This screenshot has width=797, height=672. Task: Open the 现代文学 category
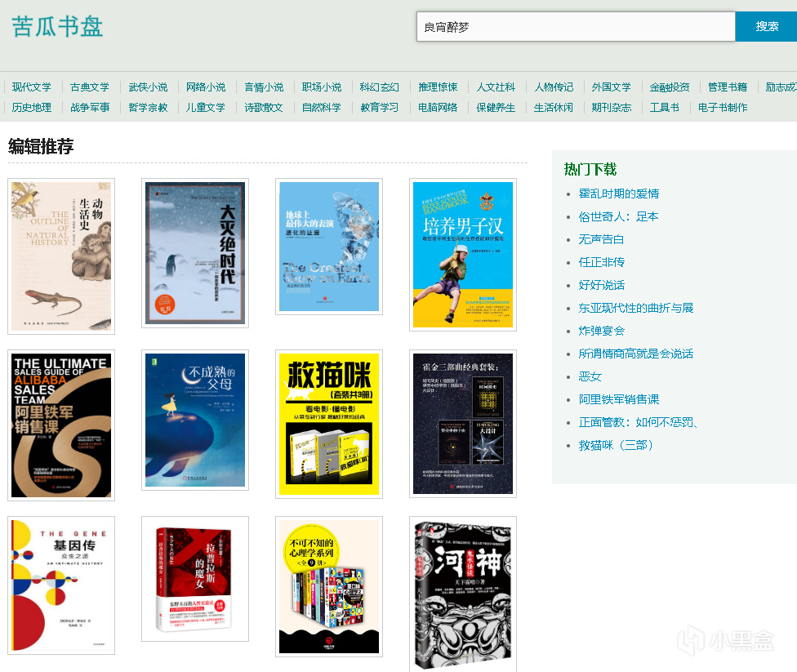[32, 87]
